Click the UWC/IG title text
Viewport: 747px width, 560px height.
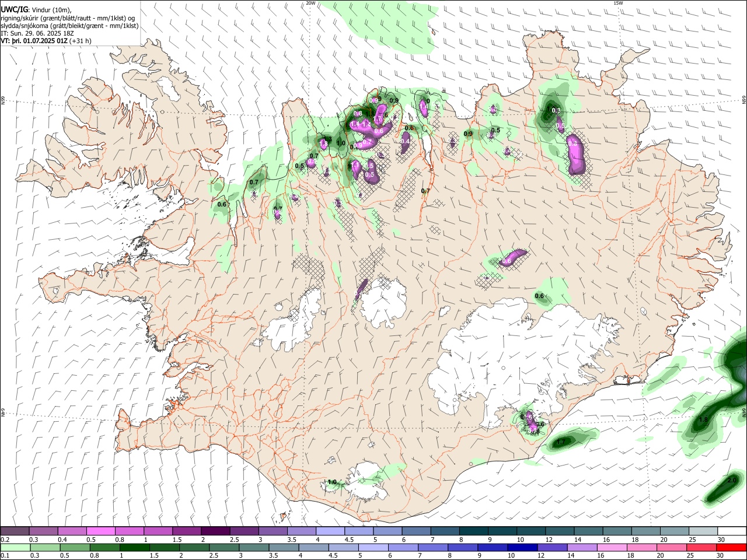[x=14, y=9]
